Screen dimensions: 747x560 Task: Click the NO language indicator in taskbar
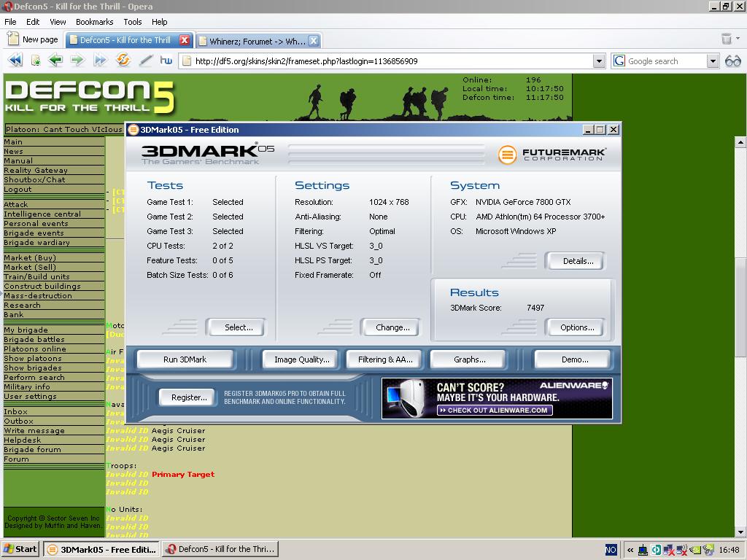tap(611, 550)
